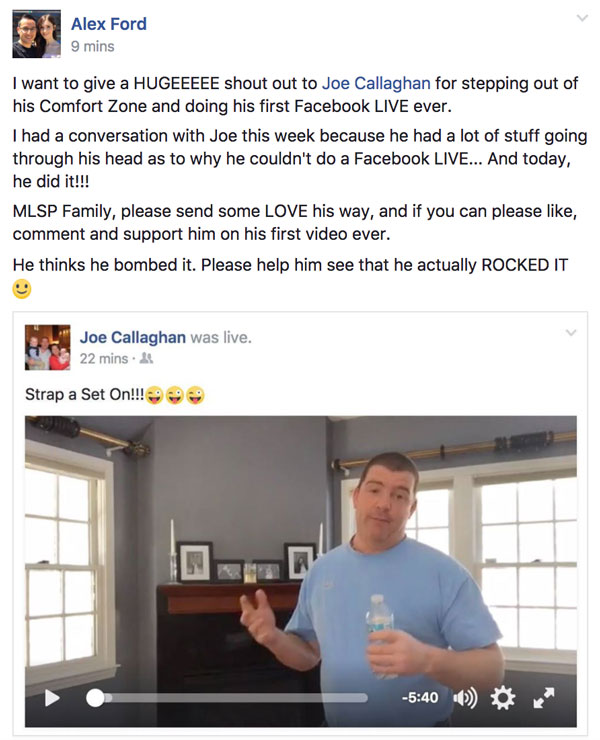Mute the video with the volume icon
This screenshot has width=600, height=740.
465,698
